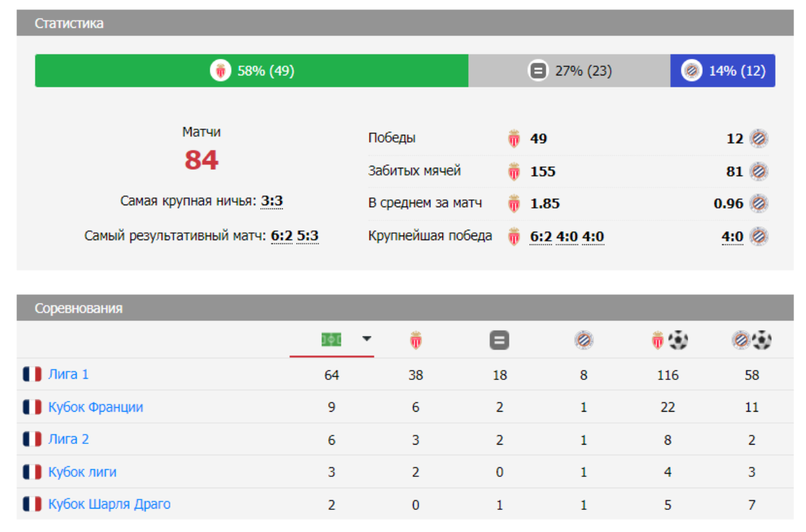The height and width of the screenshot is (532, 806).
Task: Click the sort arrow next to pitch icon
Action: [366, 339]
